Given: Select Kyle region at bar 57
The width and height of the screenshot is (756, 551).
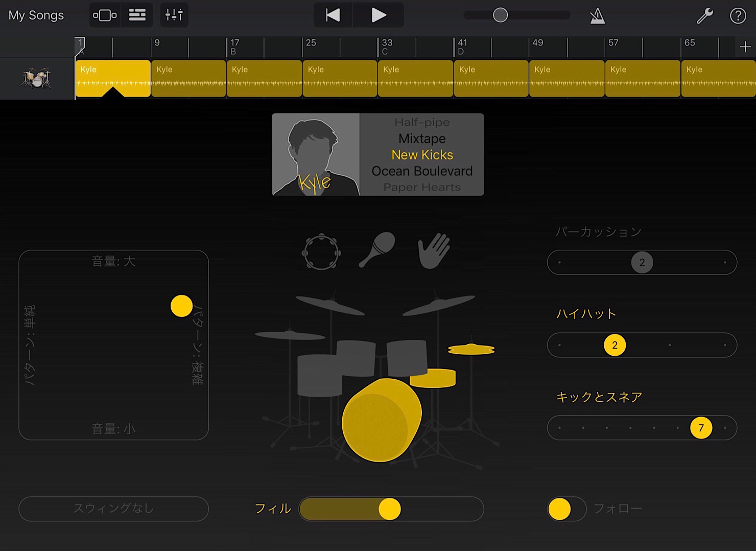Looking at the screenshot, I should pos(643,78).
